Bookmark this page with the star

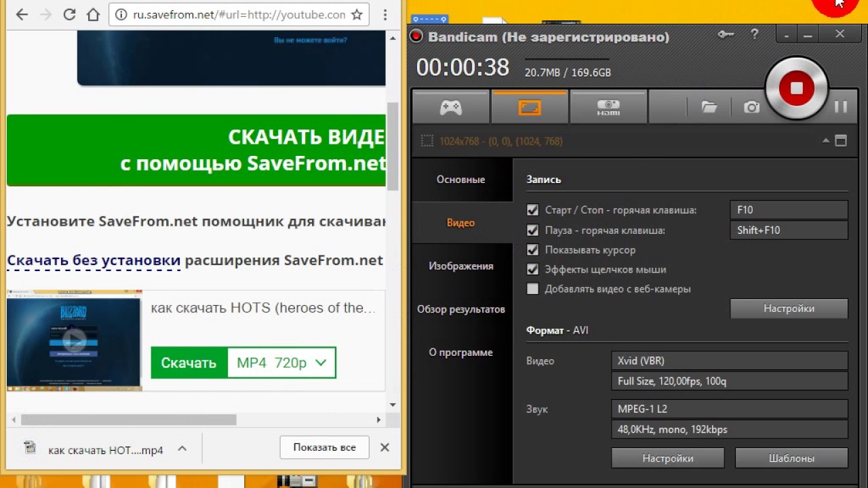[x=357, y=15]
